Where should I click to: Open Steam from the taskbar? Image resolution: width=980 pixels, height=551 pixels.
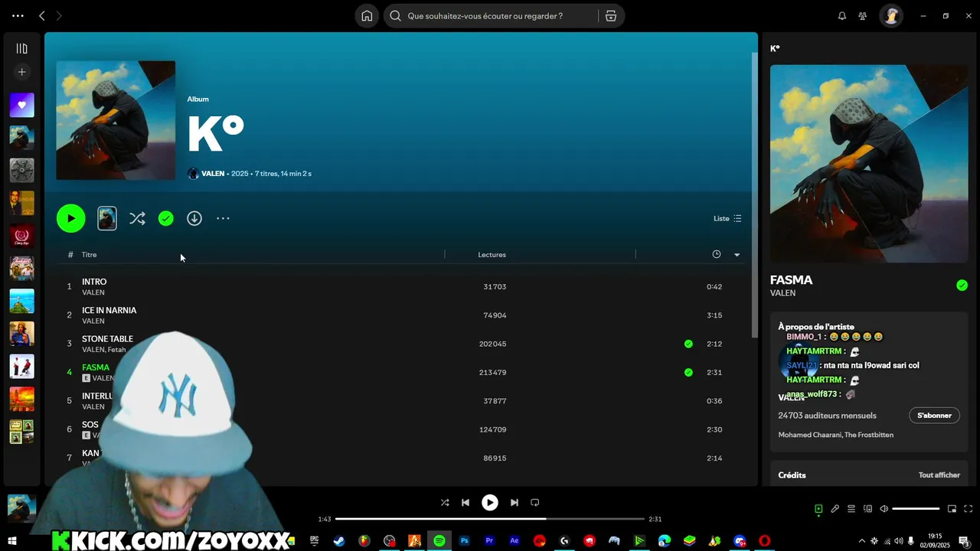(338, 541)
